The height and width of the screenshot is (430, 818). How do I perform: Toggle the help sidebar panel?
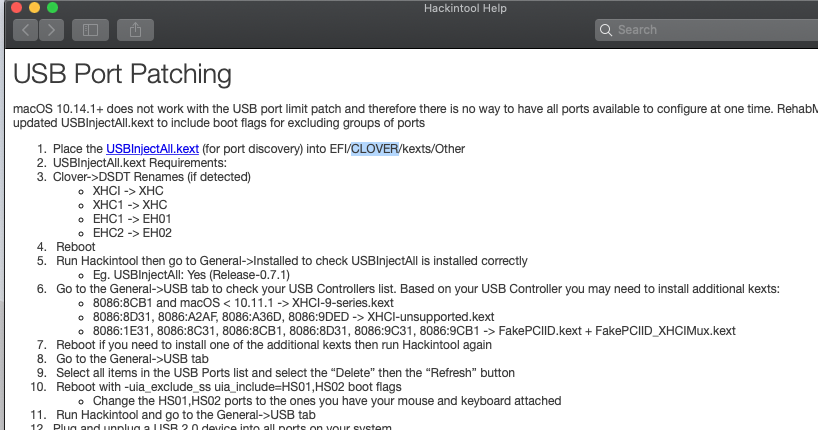click(x=90, y=30)
